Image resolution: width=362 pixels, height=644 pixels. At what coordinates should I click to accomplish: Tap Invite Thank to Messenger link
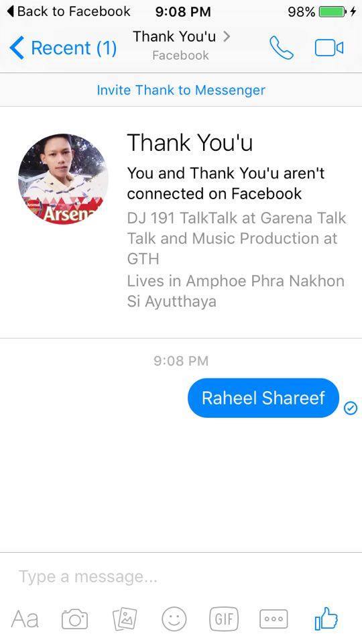pos(181,90)
